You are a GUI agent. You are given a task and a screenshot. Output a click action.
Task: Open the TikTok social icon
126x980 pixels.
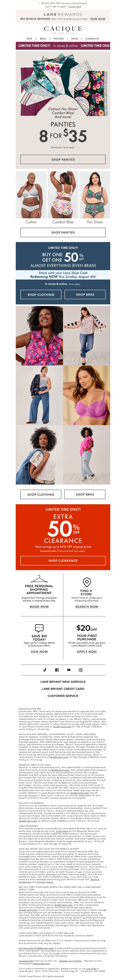45,670
